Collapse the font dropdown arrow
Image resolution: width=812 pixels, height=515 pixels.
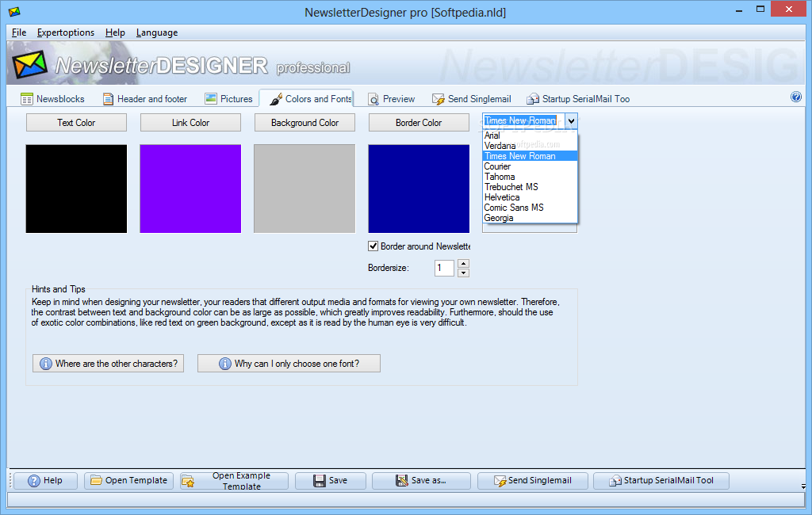coord(571,121)
